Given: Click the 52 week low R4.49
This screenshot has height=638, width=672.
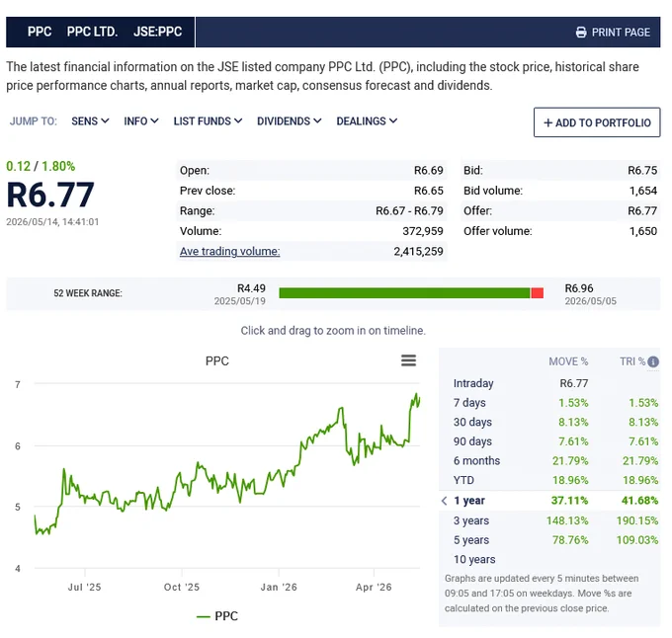Looking at the screenshot, I should [251, 288].
